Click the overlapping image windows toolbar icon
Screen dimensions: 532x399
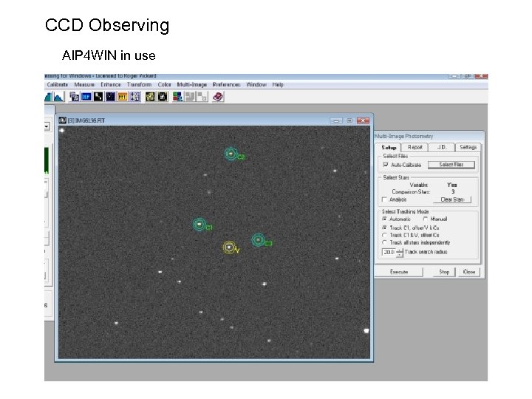coord(74,97)
